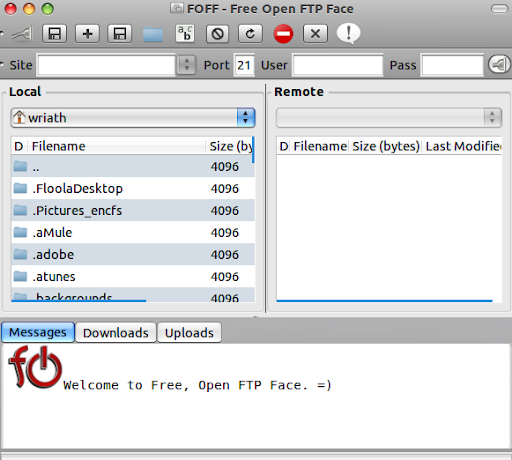
Task: Click the remote list horizontal scrollbar
Action: pos(384,301)
